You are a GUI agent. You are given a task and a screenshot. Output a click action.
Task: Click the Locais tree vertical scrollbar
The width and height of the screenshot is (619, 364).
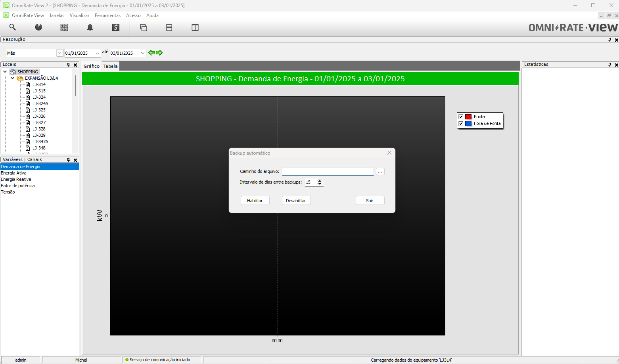coord(75,85)
